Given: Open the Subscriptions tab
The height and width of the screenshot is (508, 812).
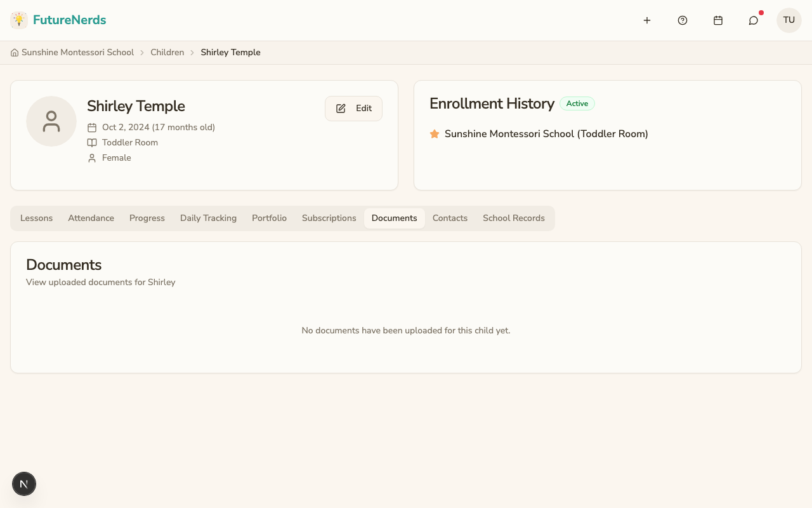Looking at the screenshot, I should [x=329, y=218].
